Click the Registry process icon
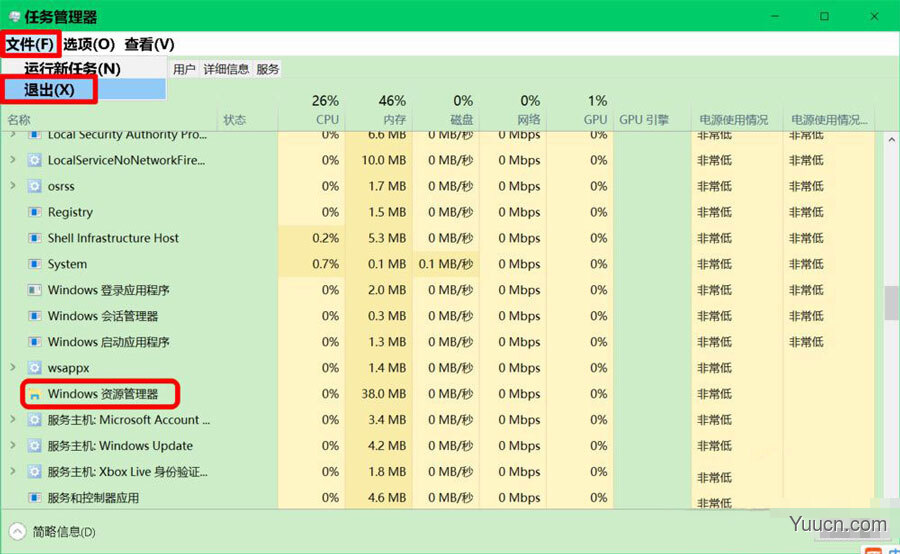This screenshot has height=554, width=900. [x=34, y=212]
